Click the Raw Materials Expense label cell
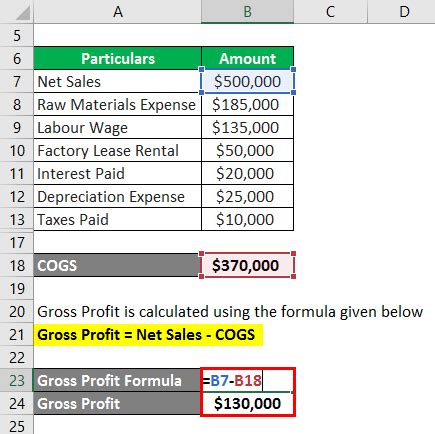 tap(117, 105)
